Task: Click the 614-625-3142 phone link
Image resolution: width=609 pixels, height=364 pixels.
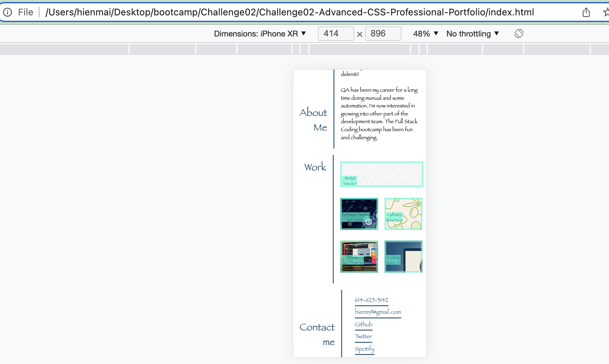Action: [371, 300]
